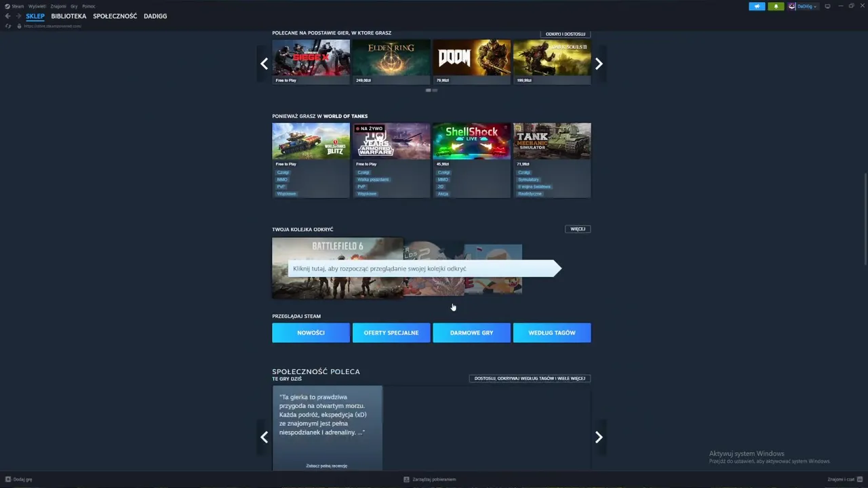
Task: Click the plus icon next to Dodaj grę
Action: 8,479
